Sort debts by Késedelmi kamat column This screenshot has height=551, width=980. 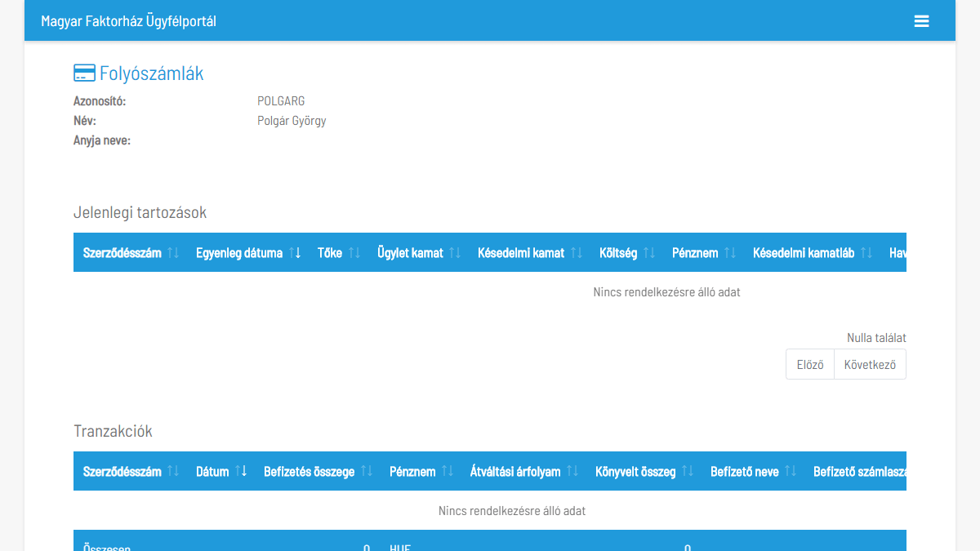click(529, 253)
